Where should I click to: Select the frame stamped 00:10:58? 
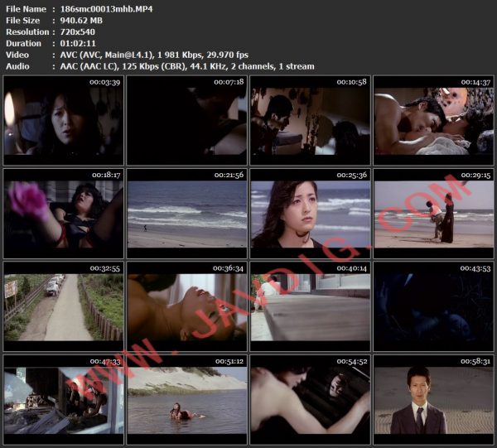[311, 120]
